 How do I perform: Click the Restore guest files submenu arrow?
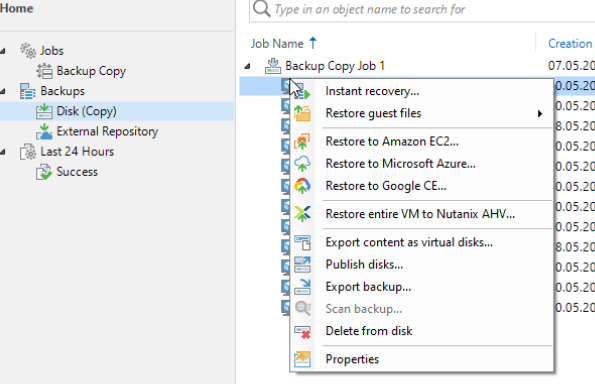pyautogui.click(x=540, y=113)
